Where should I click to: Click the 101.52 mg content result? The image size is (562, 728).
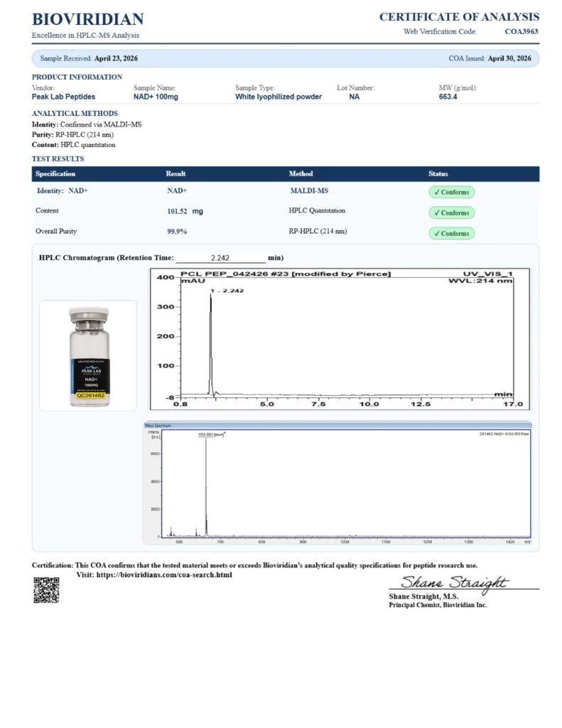click(x=185, y=211)
